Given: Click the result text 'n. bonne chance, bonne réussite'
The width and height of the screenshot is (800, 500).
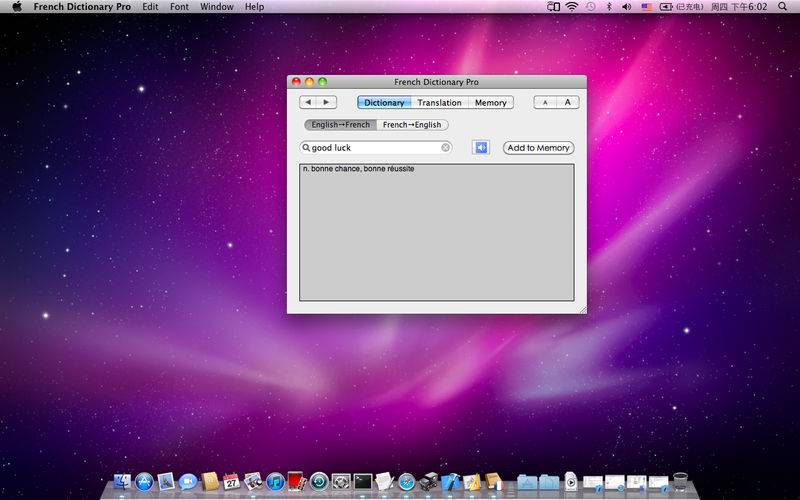Looking at the screenshot, I should [x=358, y=169].
